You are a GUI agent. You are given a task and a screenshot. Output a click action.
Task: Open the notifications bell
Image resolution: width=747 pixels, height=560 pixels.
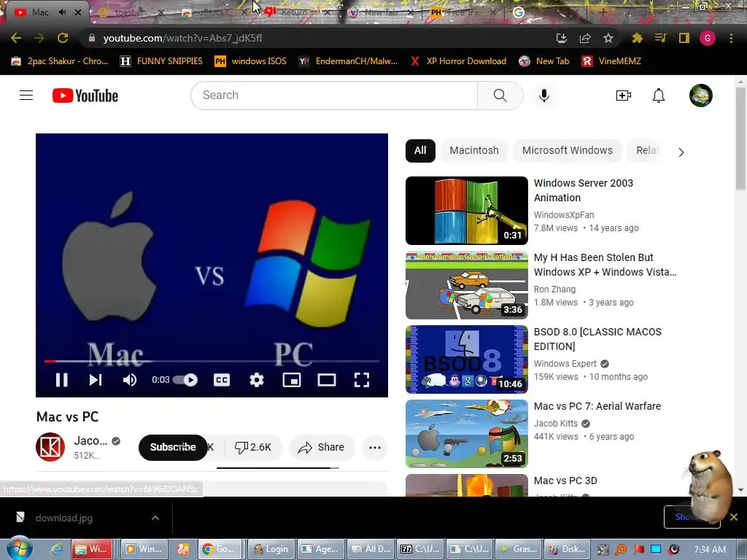[x=659, y=96]
